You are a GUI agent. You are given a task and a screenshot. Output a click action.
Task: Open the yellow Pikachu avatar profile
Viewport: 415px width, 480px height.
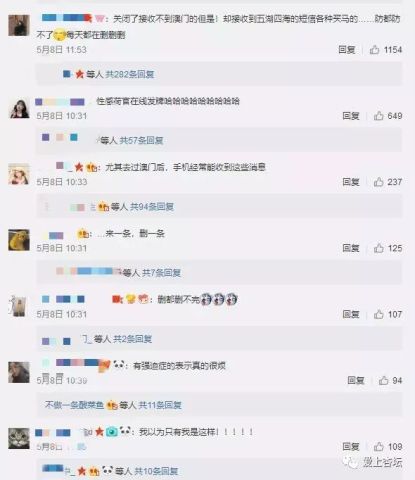point(19,240)
